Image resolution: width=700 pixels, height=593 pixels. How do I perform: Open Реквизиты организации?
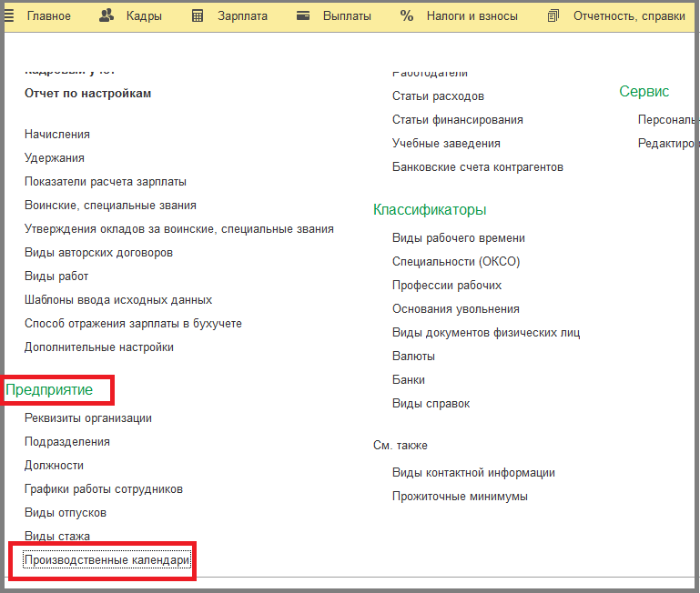click(x=88, y=418)
